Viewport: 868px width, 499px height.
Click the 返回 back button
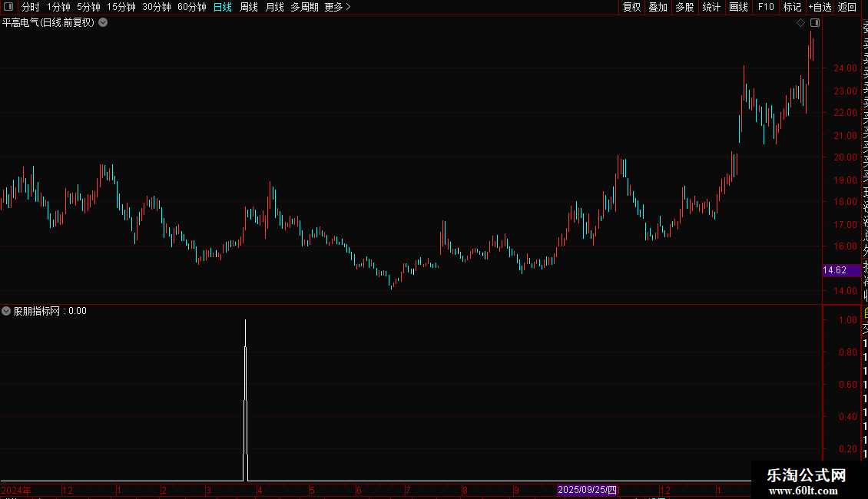[x=847, y=7]
